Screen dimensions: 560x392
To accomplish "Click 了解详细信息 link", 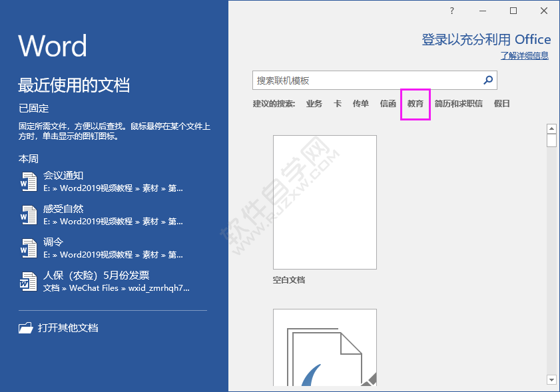I will pos(524,55).
